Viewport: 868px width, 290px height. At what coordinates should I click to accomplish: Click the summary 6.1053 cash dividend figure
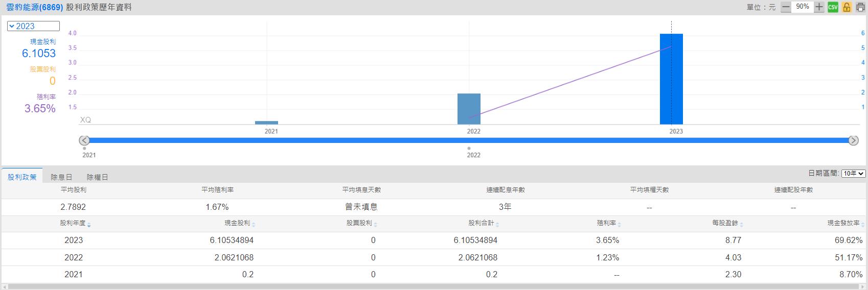[39, 53]
